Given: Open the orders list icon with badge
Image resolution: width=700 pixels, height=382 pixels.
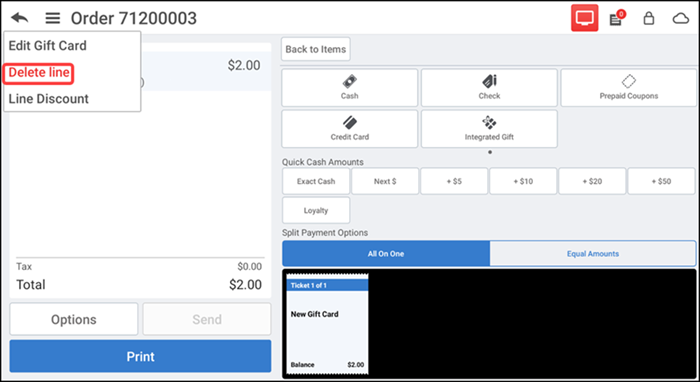Looking at the screenshot, I should pyautogui.click(x=617, y=18).
